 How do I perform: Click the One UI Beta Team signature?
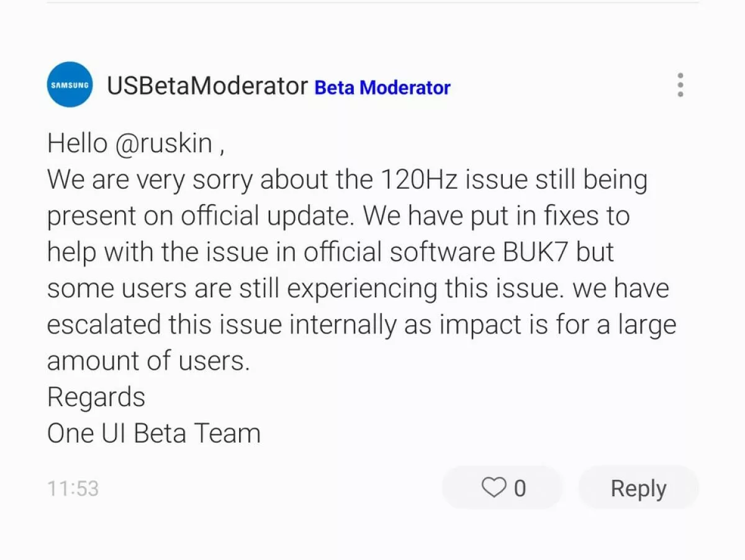tap(154, 433)
